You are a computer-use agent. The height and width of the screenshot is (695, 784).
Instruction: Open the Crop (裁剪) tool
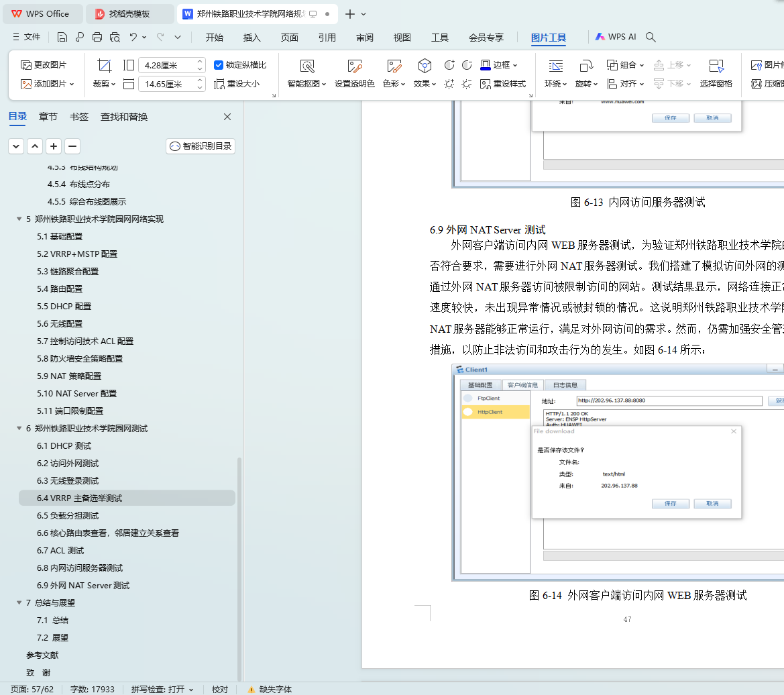coord(104,74)
